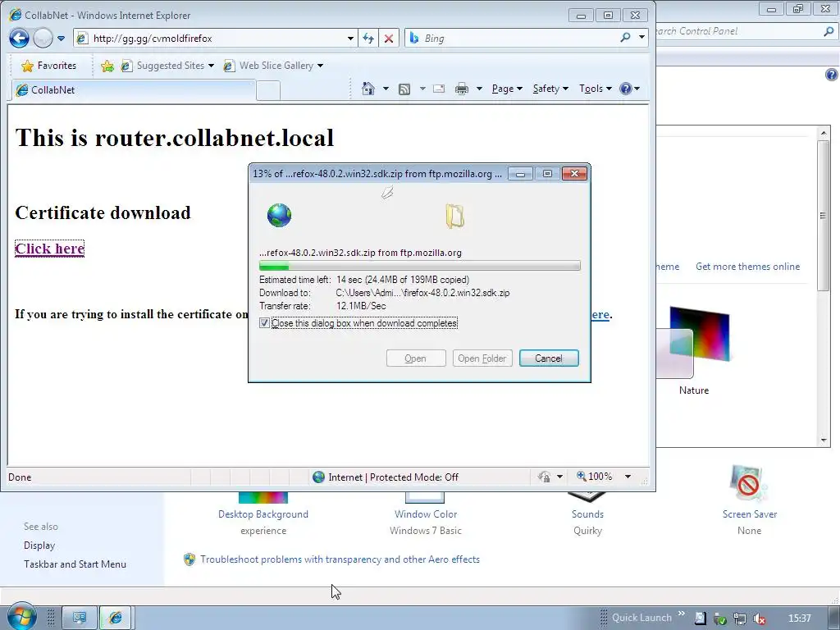Open the Tools menu
Viewport: 840px width, 630px height.
pos(595,89)
